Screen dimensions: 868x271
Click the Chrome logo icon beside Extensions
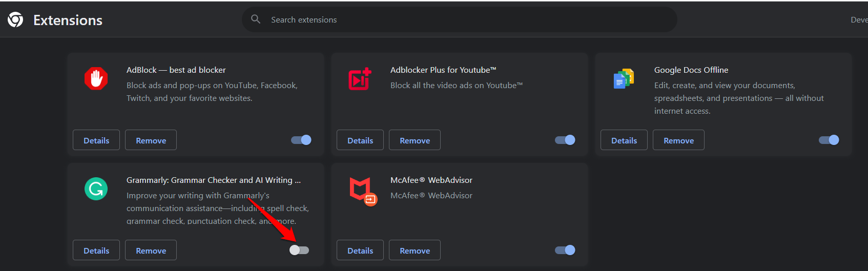pos(15,20)
